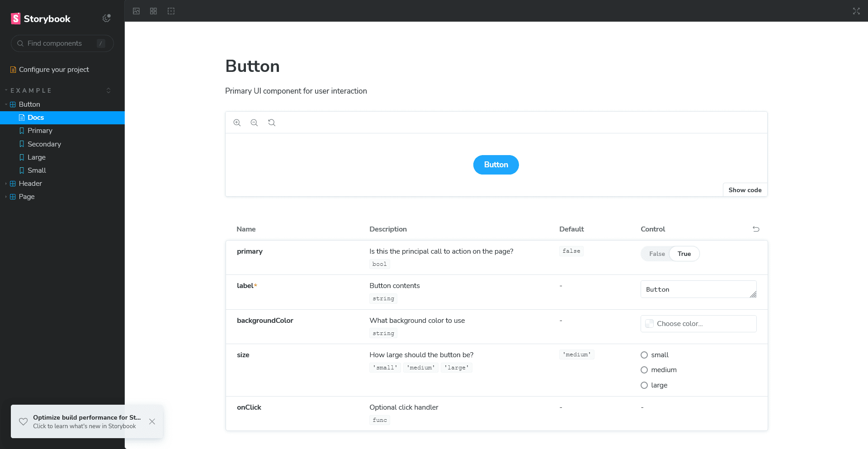
Task: Expand all items in EXAMPLE section
Action: [108, 90]
